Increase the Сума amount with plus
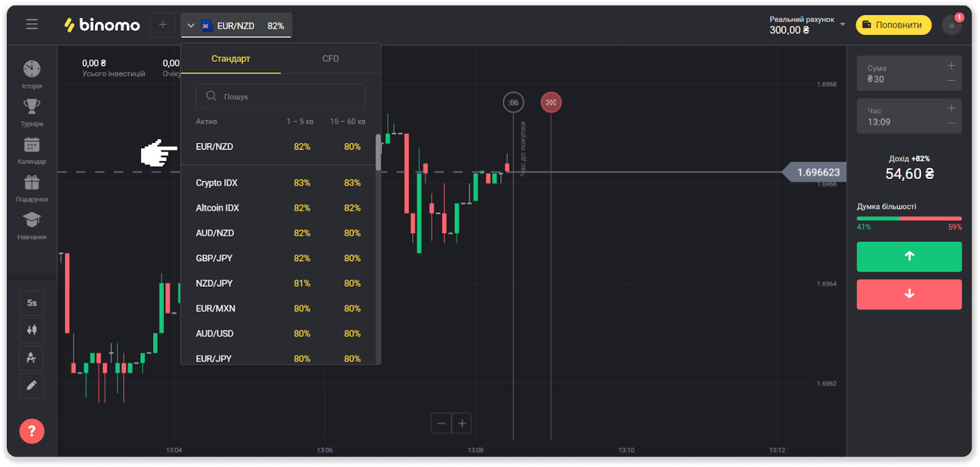 [x=951, y=66]
